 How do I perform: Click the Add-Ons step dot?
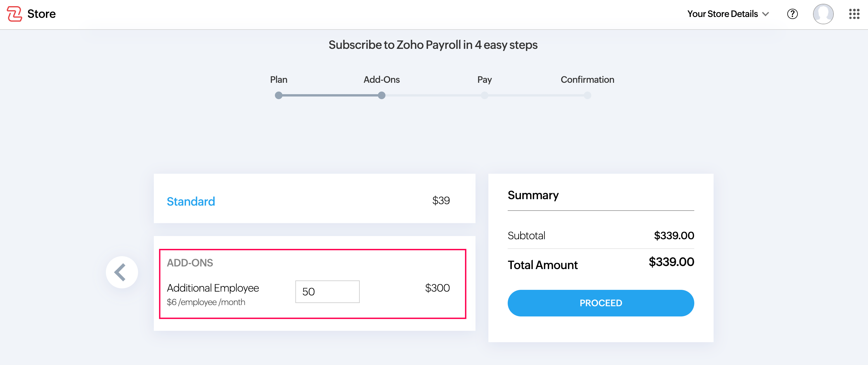pyautogui.click(x=381, y=95)
